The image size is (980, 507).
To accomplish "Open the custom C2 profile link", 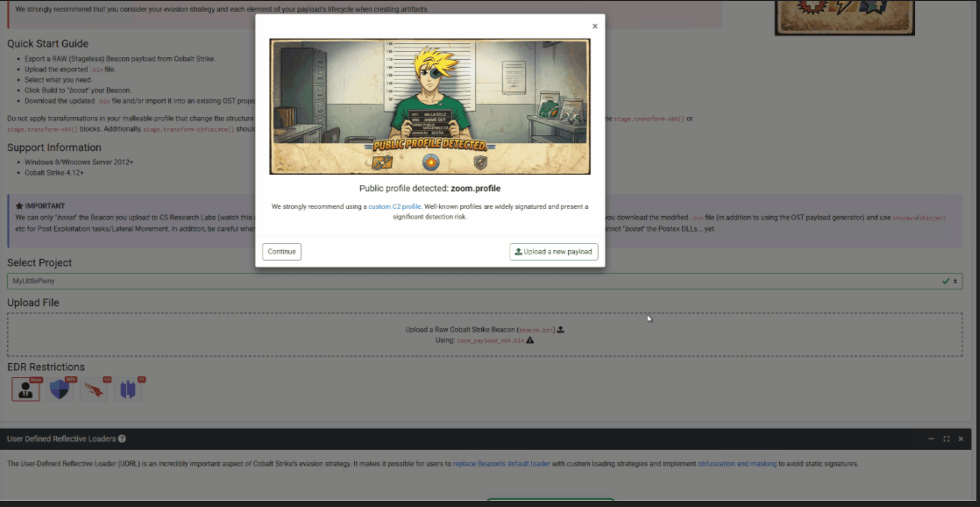I will pyautogui.click(x=394, y=207).
